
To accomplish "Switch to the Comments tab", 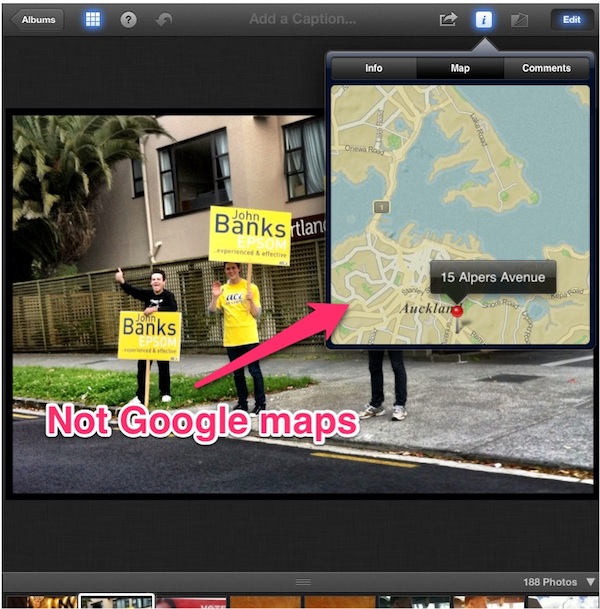I will (546, 68).
